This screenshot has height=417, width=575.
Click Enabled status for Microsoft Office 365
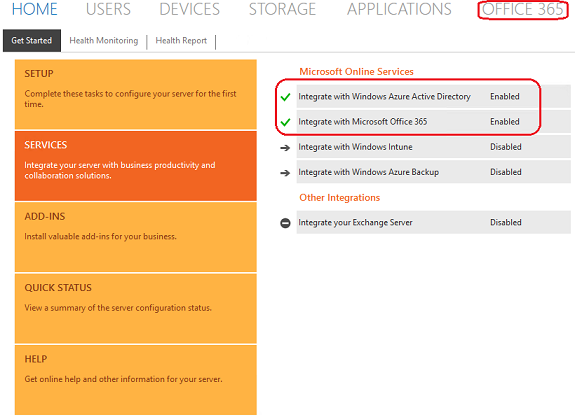(505, 121)
